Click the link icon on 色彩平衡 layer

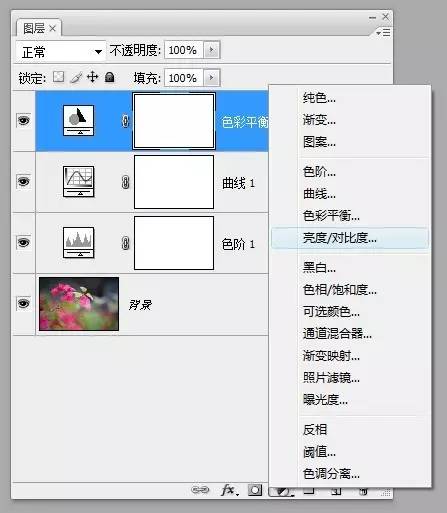tap(125, 121)
